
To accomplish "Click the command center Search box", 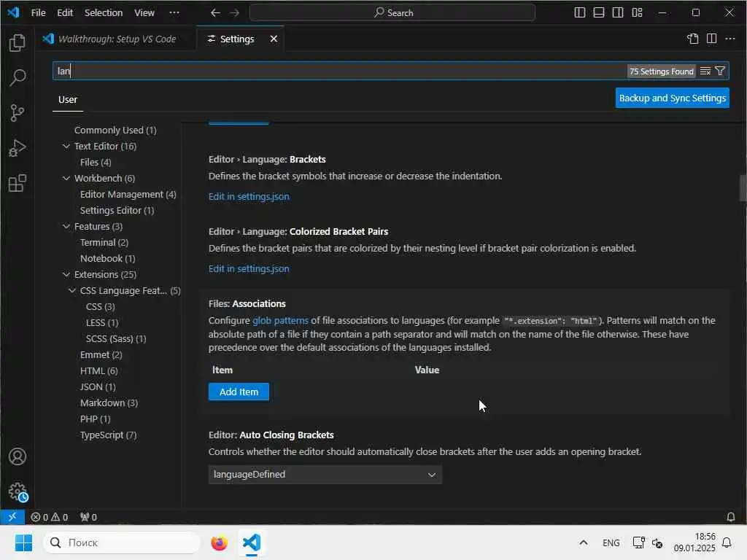I will pos(392,13).
